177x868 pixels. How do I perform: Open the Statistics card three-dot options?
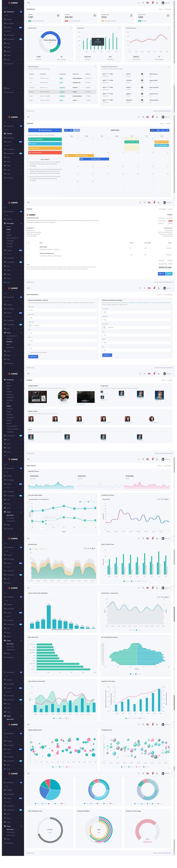(120, 28)
